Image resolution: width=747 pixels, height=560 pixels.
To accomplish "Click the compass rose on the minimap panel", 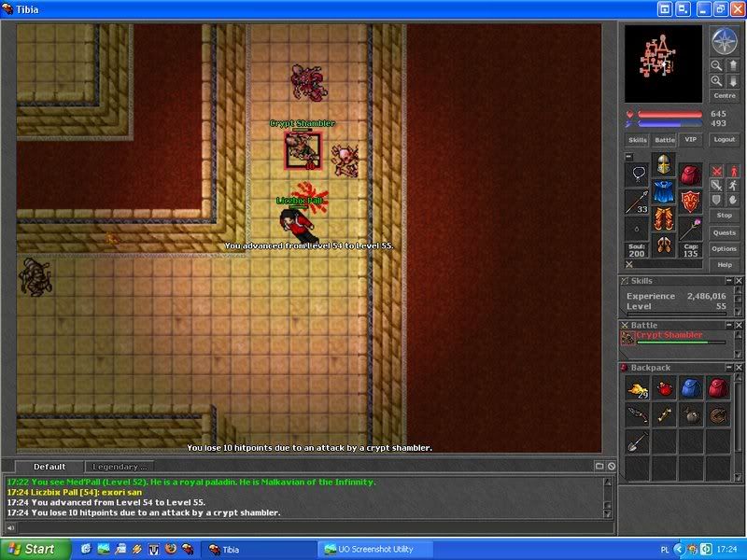I will click(x=725, y=41).
